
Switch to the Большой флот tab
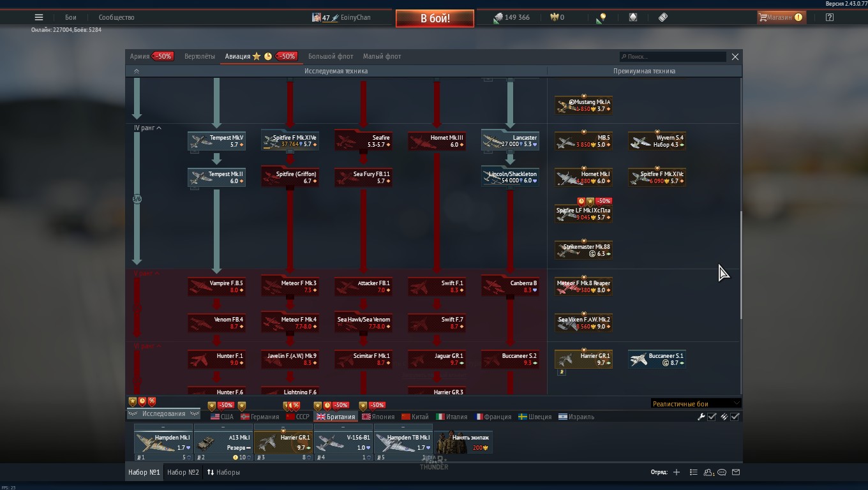(331, 57)
